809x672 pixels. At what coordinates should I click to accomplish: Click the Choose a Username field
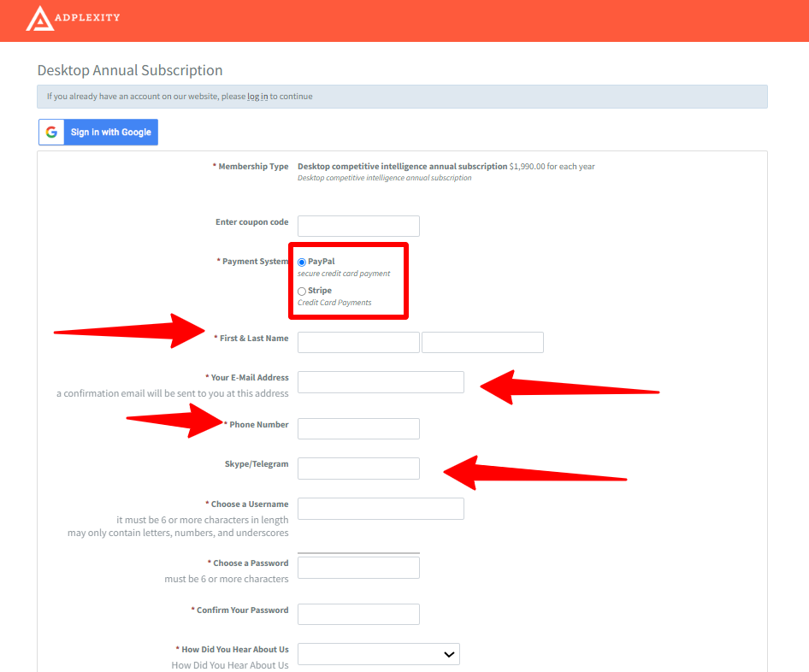[x=381, y=509]
